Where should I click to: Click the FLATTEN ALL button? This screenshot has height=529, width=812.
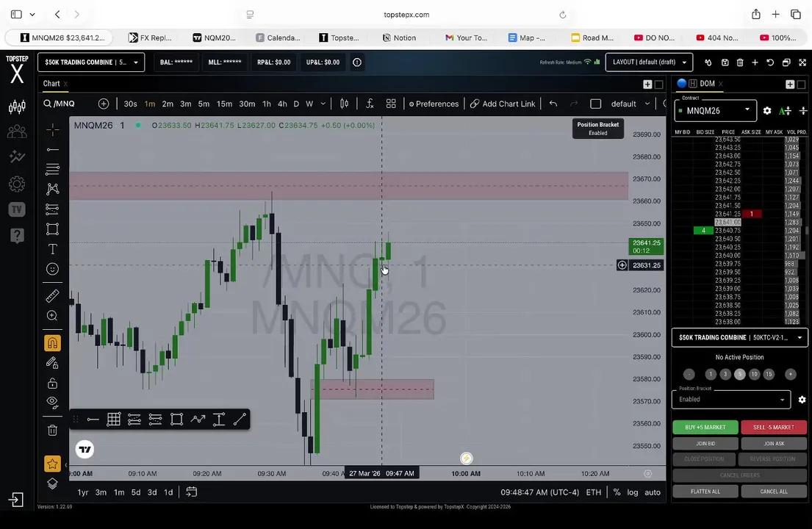(x=705, y=492)
